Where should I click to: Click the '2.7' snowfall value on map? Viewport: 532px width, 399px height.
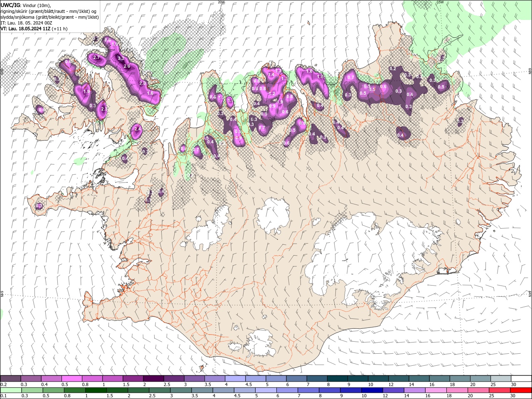[96, 58]
